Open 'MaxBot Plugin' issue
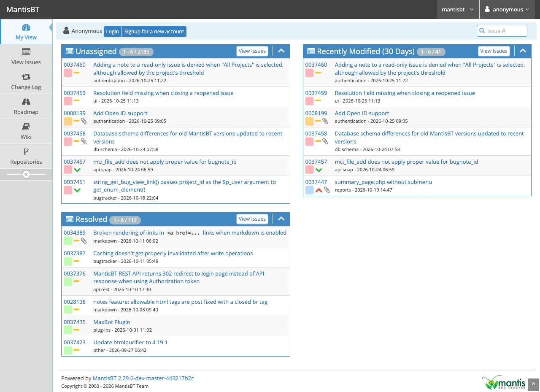Screen dimensions: 540x392 click(112, 322)
